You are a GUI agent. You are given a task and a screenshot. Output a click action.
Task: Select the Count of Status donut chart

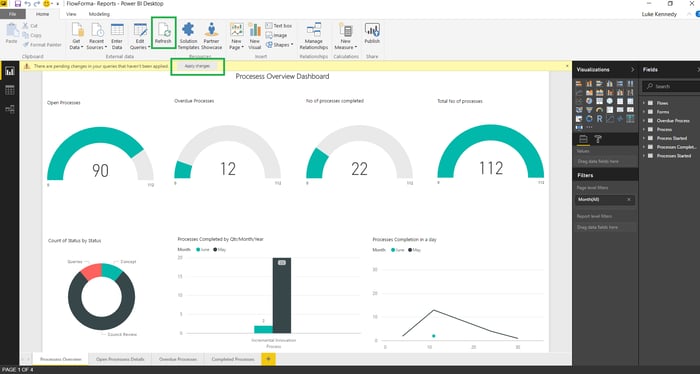tap(101, 297)
